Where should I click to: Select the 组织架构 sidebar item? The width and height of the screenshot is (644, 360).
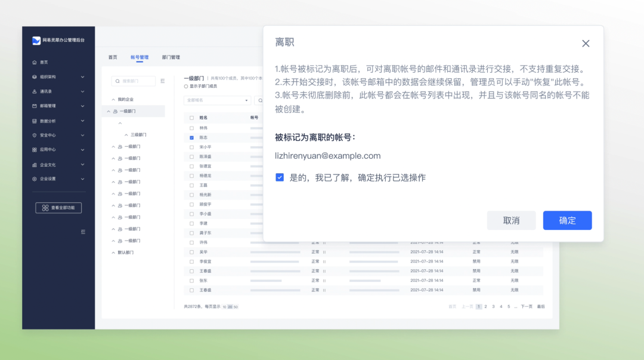[48, 76]
